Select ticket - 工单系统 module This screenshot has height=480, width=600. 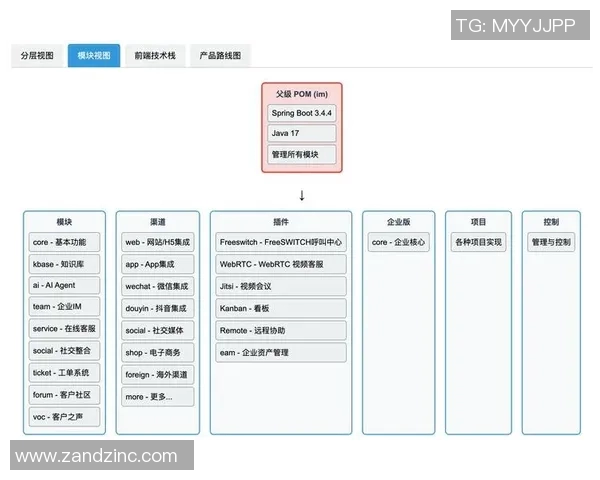(64, 372)
